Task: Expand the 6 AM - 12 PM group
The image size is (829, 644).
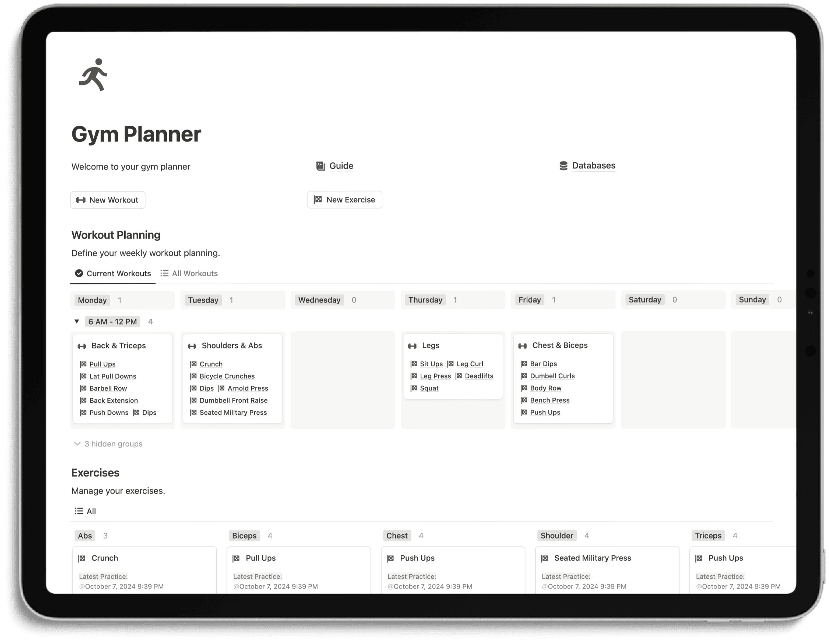Action: pyautogui.click(x=79, y=321)
